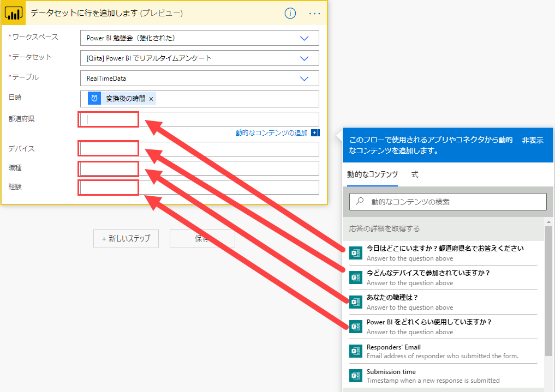The image size is (555, 392).
Task: Click Forms icon for 今日はどこにいますか item
Action: 356,253
